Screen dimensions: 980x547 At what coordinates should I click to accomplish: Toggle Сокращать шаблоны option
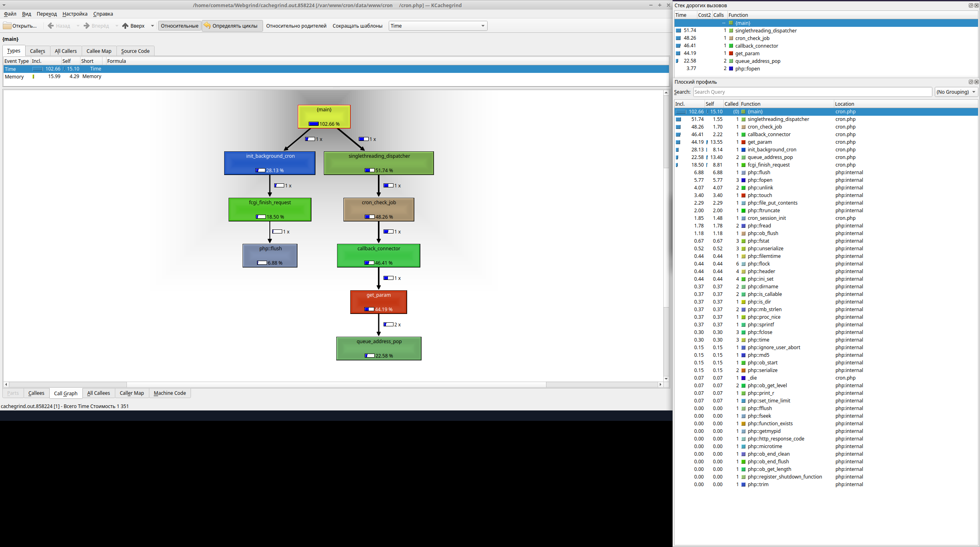(357, 26)
